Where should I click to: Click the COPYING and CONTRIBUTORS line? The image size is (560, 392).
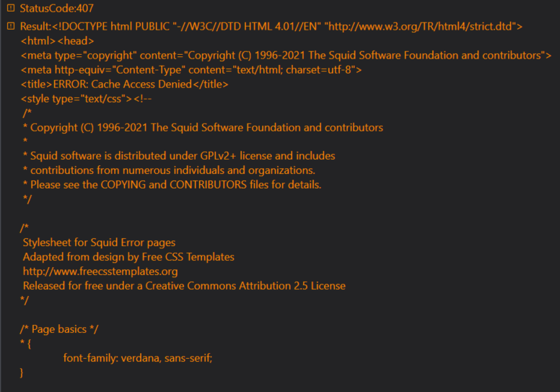point(172,185)
